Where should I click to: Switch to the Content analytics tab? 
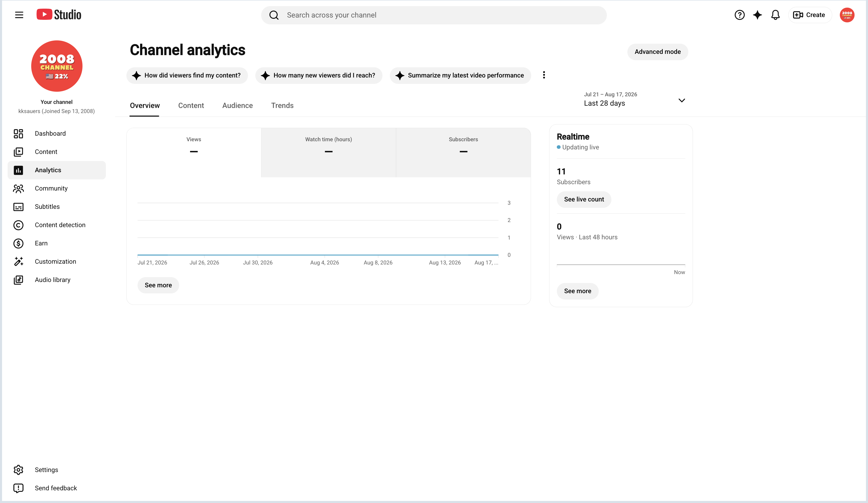click(191, 105)
